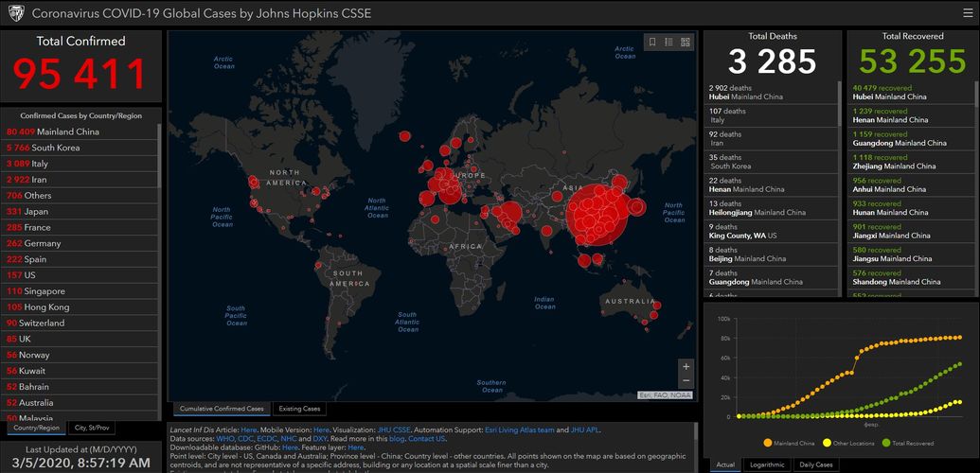This screenshot has height=473, width=980.
Task: Switch to the Existing Cases map tab
Action: (x=298, y=409)
